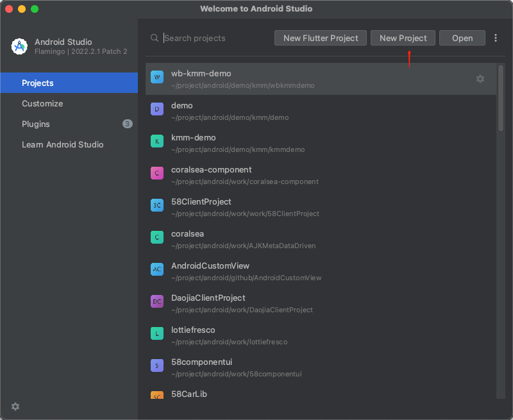Click path ~/project/android/work/work/58ClientProject
This screenshot has height=420, width=513.
pyautogui.click(x=246, y=214)
